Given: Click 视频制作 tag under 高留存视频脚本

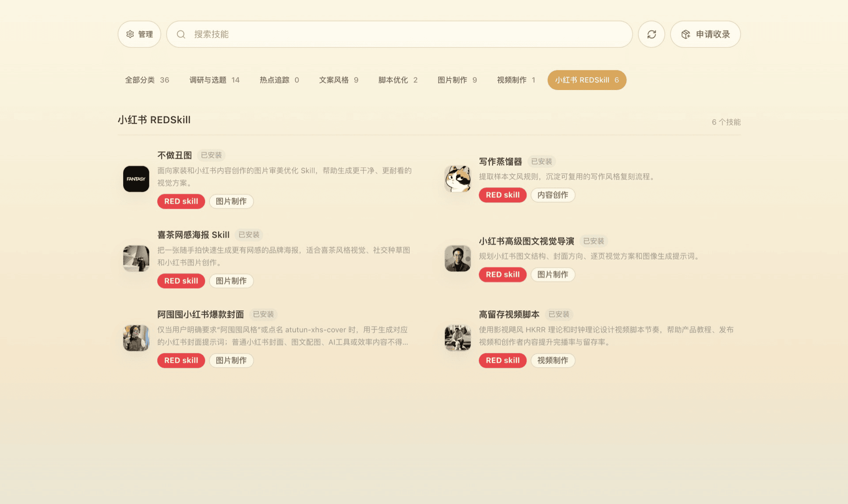Looking at the screenshot, I should [x=553, y=361].
